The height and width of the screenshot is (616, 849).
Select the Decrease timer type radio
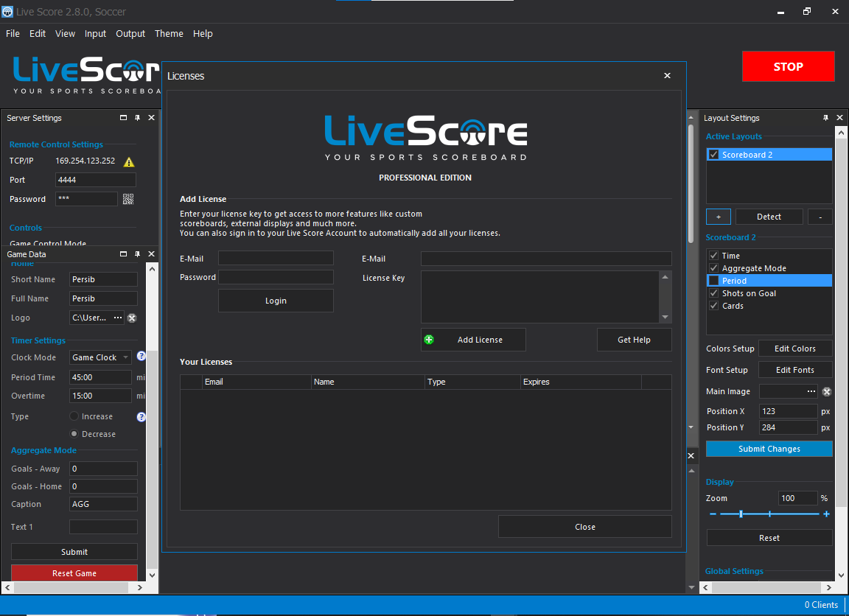pos(74,433)
